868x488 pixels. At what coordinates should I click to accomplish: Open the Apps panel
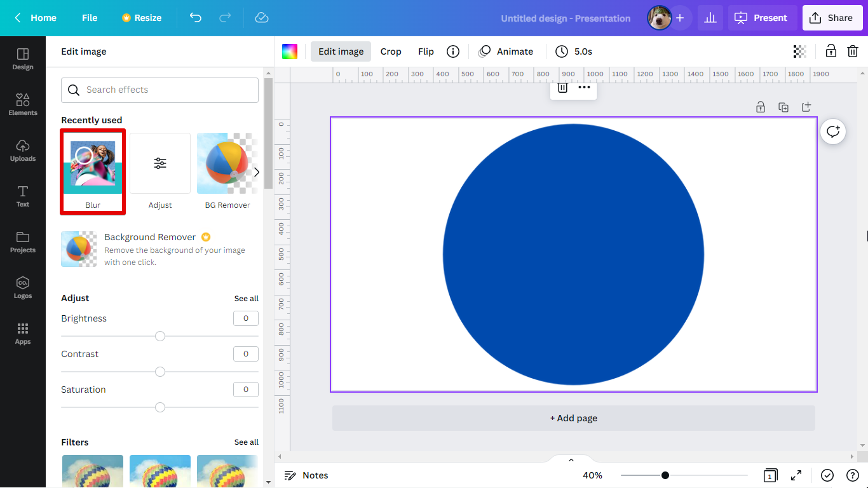click(22, 332)
